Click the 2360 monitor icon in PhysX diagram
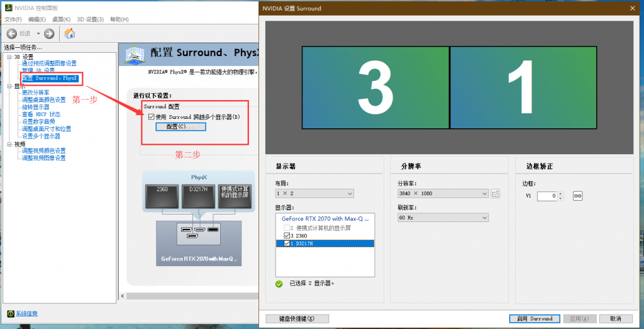The height and width of the screenshot is (329, 644). [x=162, y=196]
